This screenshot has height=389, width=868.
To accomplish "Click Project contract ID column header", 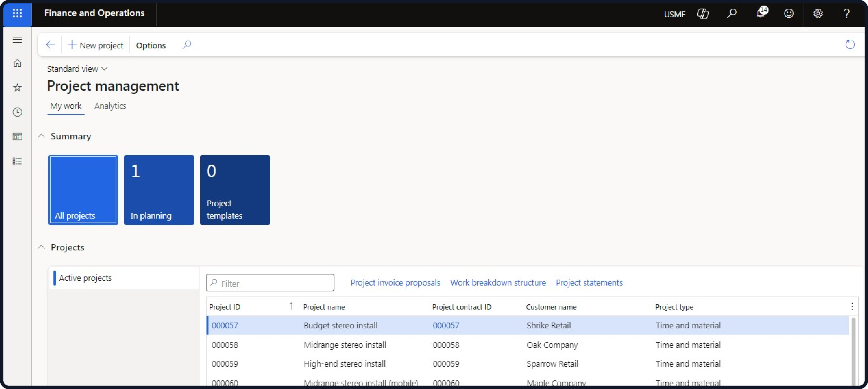I will (462, 307).
